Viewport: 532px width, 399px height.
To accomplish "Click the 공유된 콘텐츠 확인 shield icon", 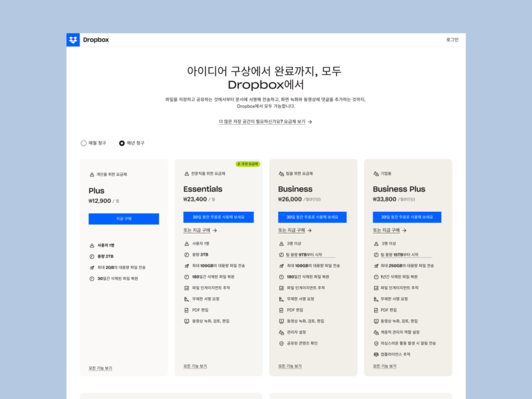I will 281,344.
